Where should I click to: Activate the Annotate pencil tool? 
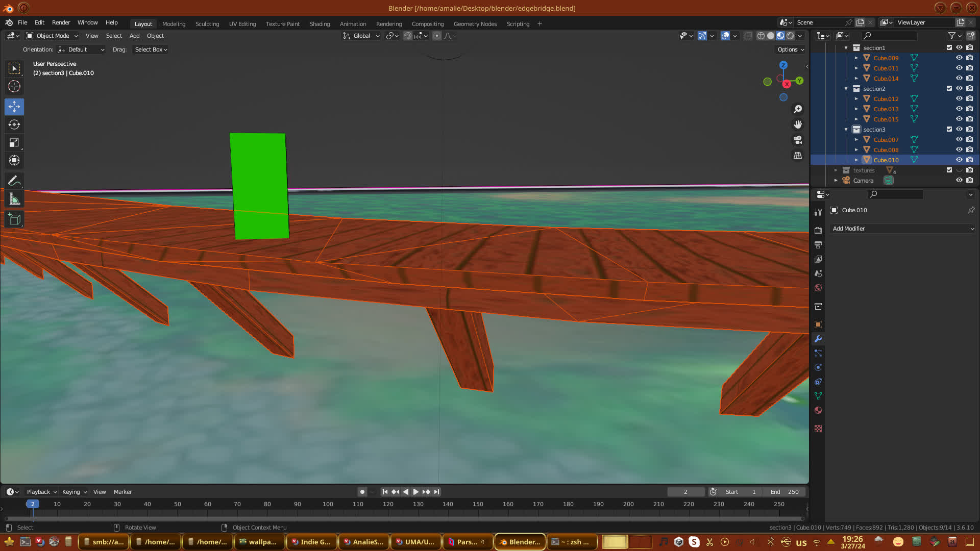(x=14, y=181)
